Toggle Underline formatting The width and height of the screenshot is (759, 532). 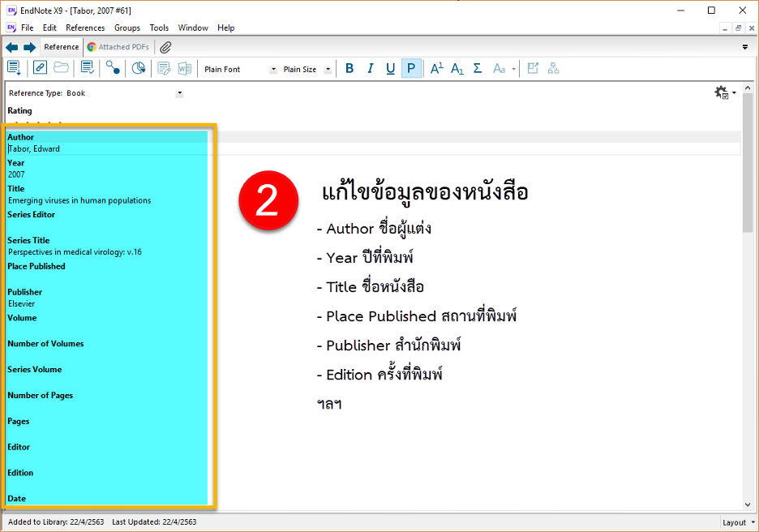click(390, 69)
